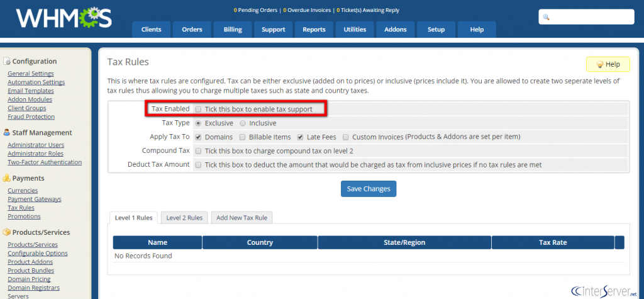The width and height of the screenshot is (644, 299).
Task: Tick the Deduct Tax Amount checkbox
Action: [198, 165]
